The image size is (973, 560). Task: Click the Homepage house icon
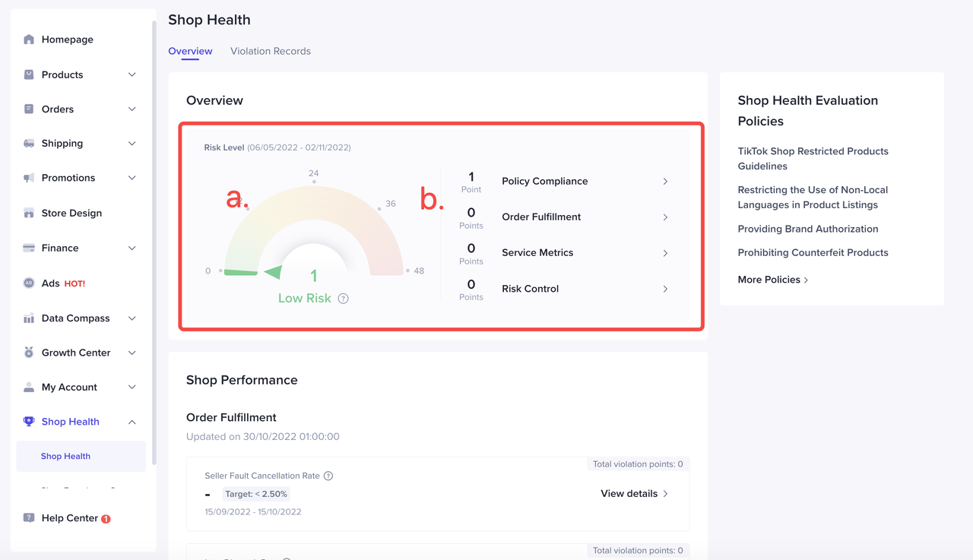pos(29,40)
